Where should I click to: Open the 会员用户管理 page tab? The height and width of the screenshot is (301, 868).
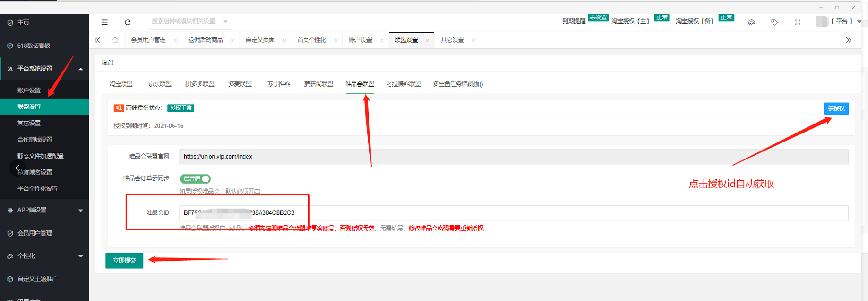[x=148, y=40]
